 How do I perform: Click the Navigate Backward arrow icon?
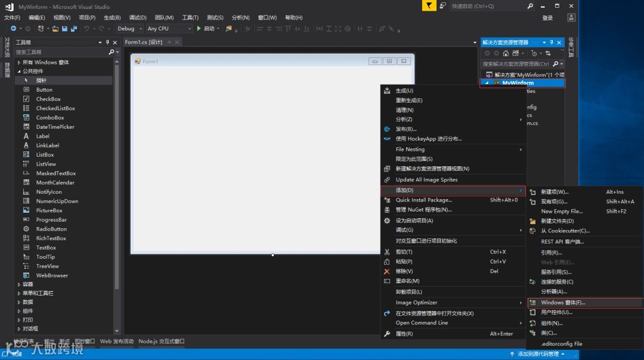(x=14, y=29)
